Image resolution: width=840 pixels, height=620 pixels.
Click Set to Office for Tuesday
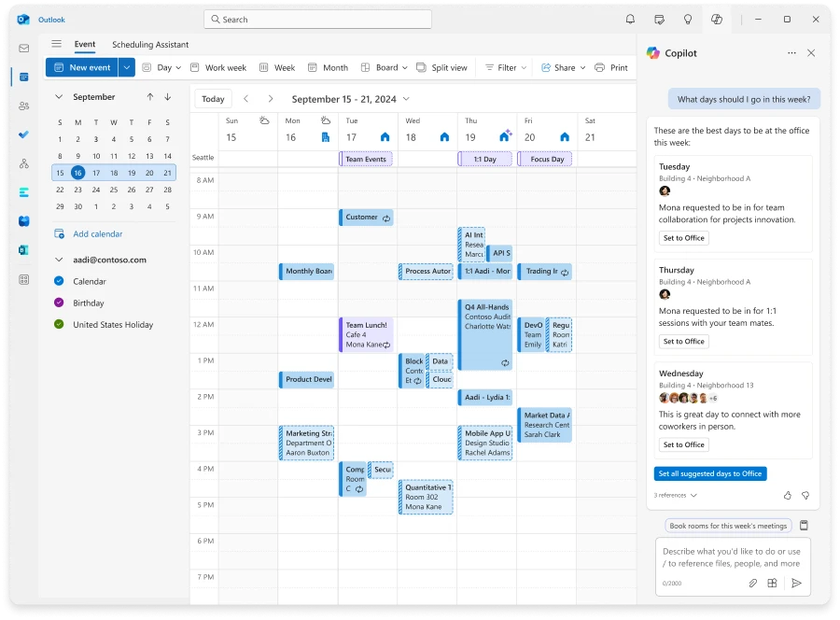click(683, 237)
